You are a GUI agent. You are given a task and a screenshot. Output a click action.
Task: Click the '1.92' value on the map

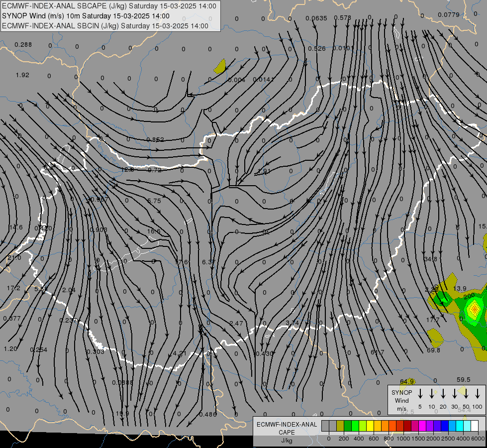click(22, 75)
